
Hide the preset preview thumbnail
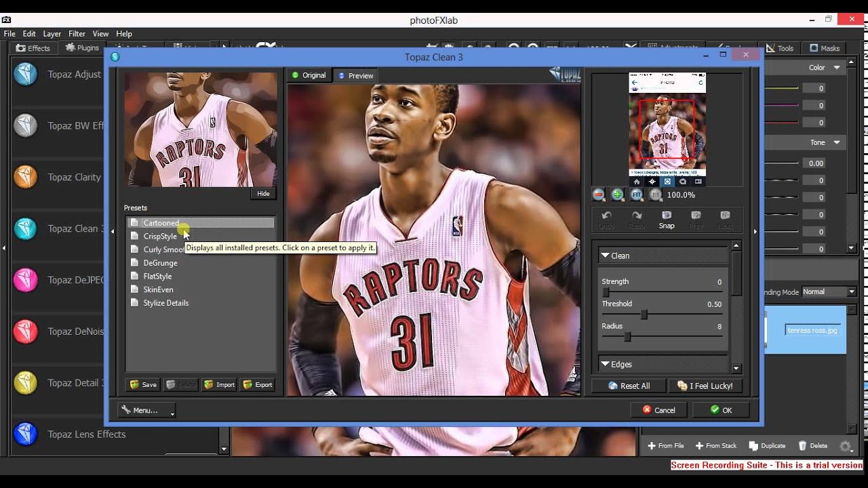tap(263, 194)
